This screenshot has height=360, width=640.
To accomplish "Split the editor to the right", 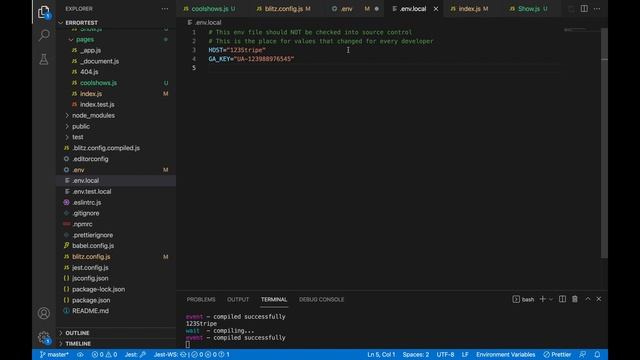I will click(584, 9).
